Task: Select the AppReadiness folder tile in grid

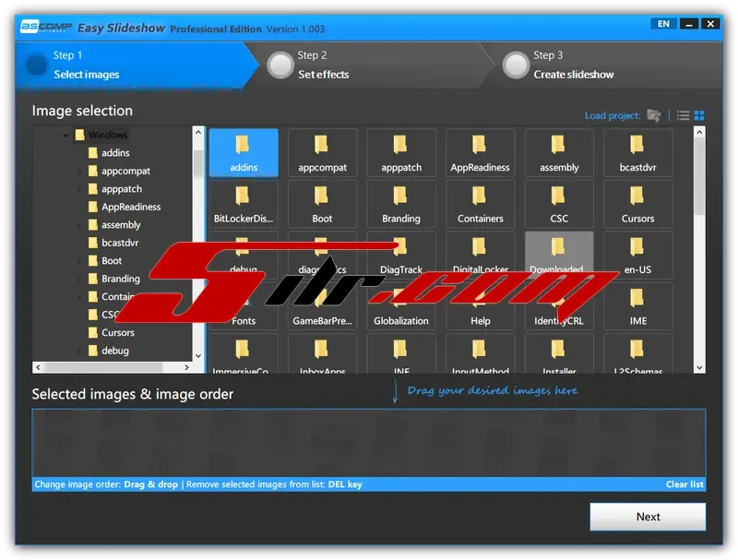Action: pyautogui.click(x=480, y=153)
